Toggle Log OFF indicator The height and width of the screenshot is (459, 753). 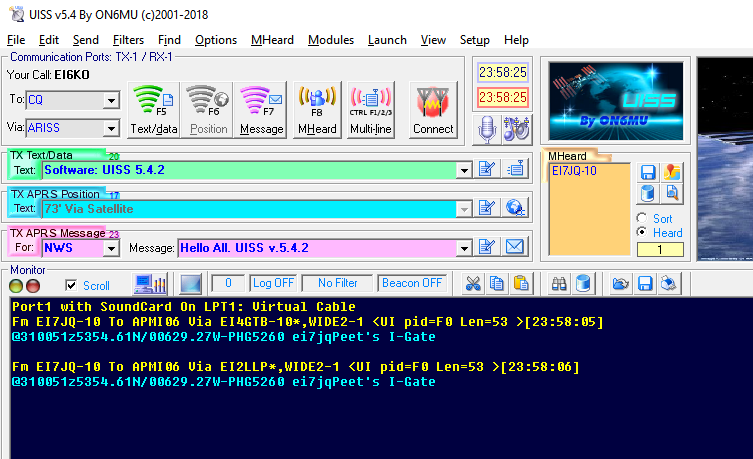pyautogui.click(x=273, y=283)
